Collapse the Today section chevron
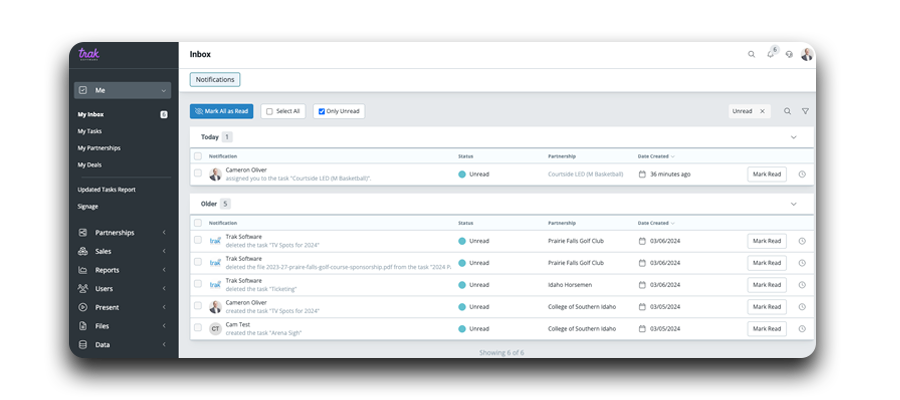Image resolution: width=900 pixels, height=400 pixels. point(794,137)
